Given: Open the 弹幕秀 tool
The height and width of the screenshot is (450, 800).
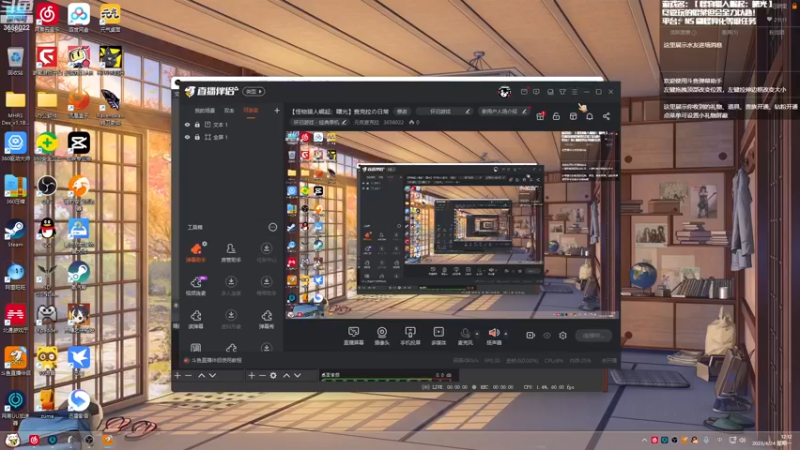Looking at the screenshot, I should tap(266, 319).
